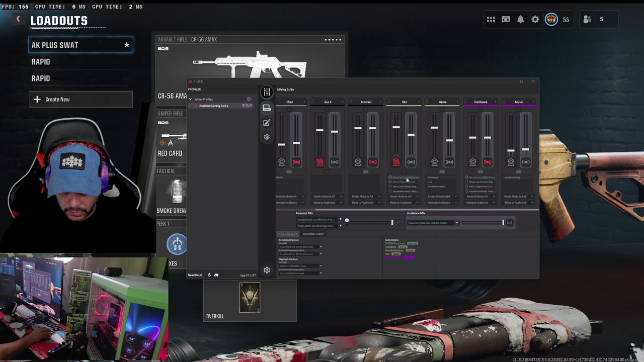Toggle audience mix mute on the Music channel

(x=526, y=162)
